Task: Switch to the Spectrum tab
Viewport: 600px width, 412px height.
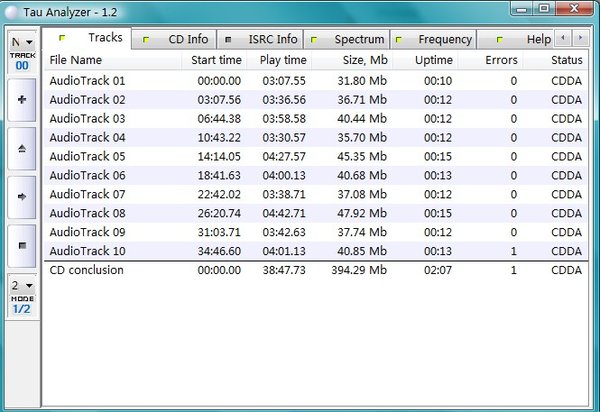Action: pos(347,39)
